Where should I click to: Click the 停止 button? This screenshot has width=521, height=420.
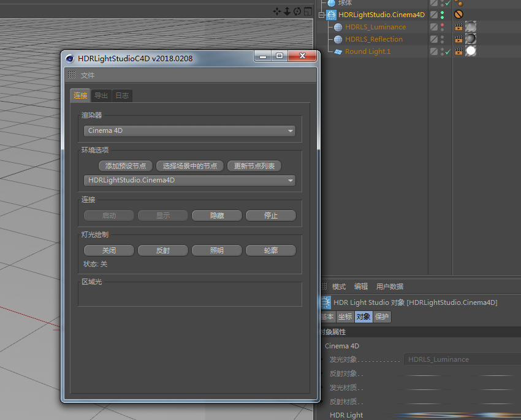[x=271, y=216]
